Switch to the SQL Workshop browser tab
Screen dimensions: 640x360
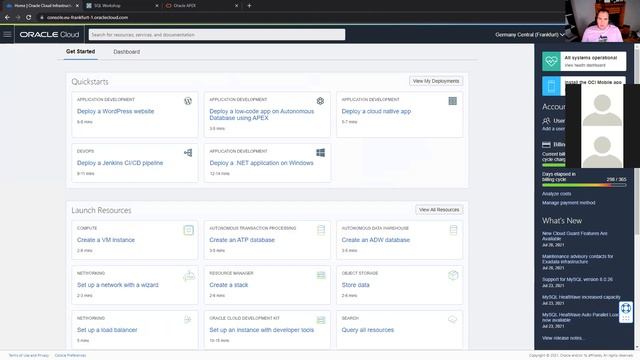tap(121, 6)
